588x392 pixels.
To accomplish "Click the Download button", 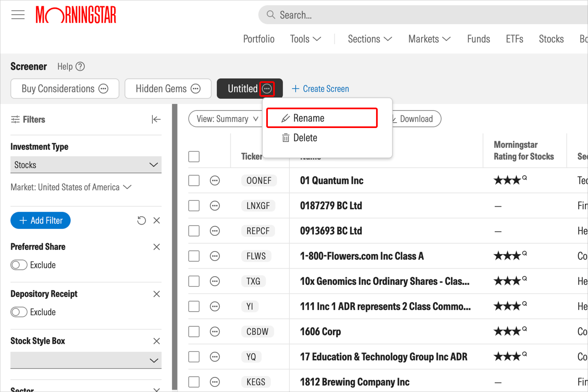I will pos(416,119).
